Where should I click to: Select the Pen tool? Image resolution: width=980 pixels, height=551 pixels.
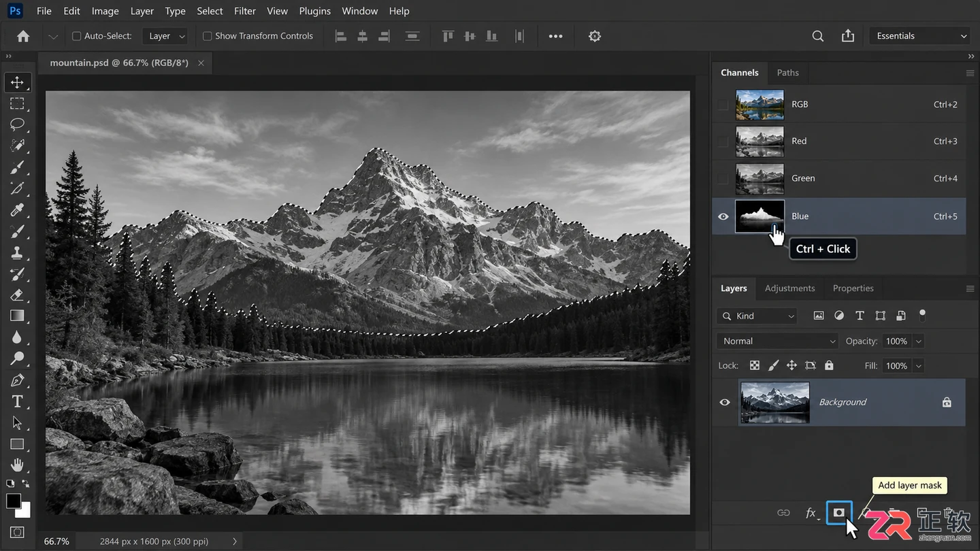pyautogui.click(x=17, y=380)
